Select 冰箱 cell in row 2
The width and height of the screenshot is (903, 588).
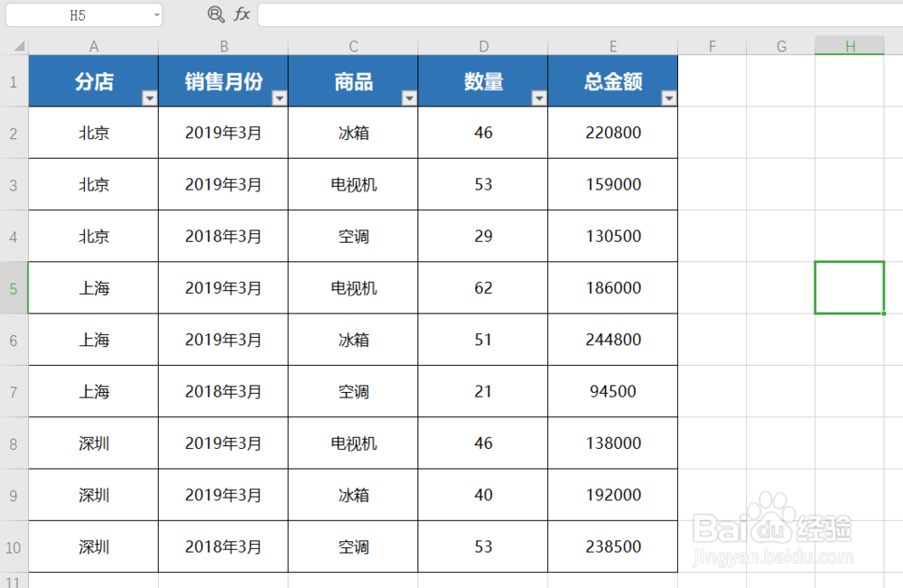pos(353,133)
